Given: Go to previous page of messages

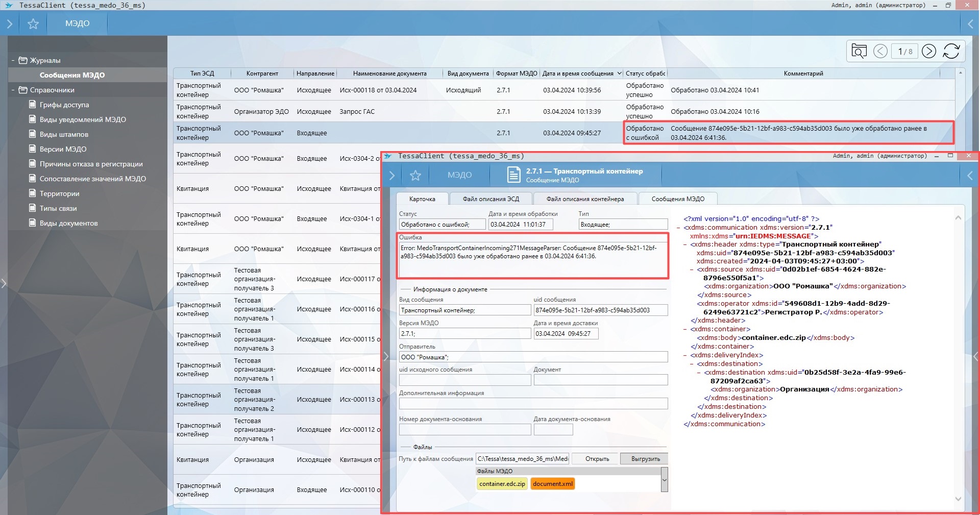Looking at the screenshot, I should pyautogui.click(x=880, y=52).
